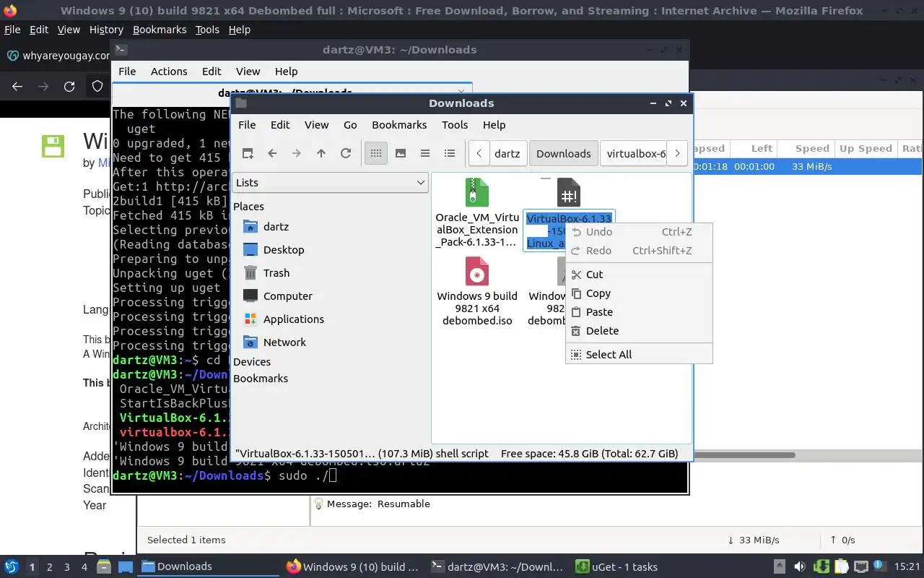This screenshot has width=924, height=578.
Task: Choose Select All from context menu
Action: (x=639, y=354)
